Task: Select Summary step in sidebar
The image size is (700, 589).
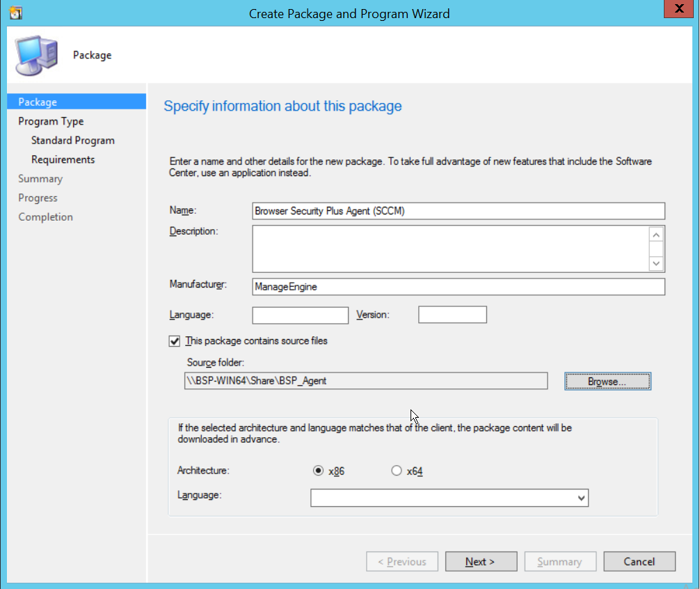Action: point(40,179)
